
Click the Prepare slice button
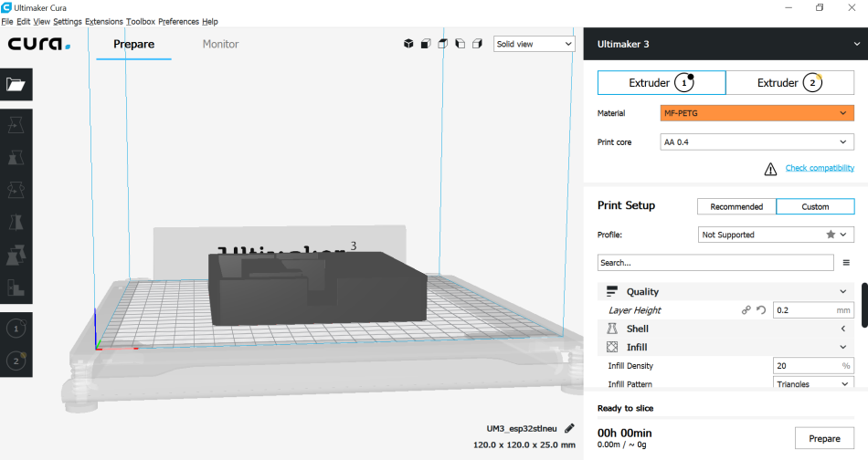[824, 438]
